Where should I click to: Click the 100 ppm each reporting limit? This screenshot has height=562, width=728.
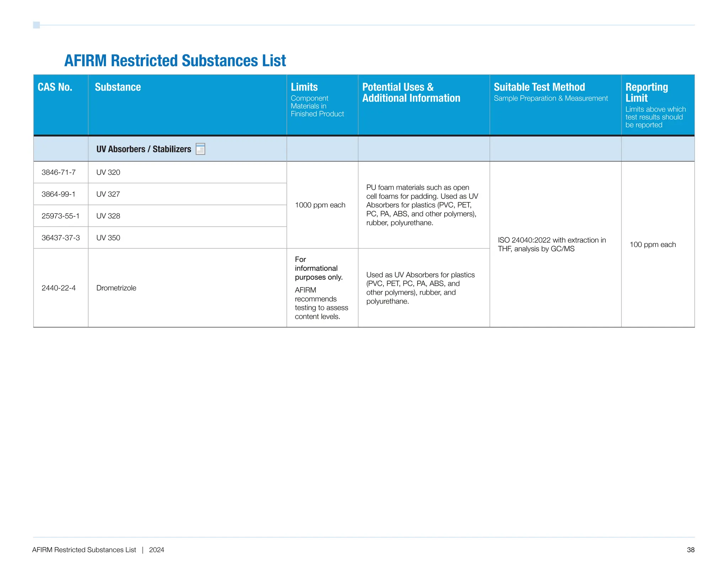click(653, 244)
